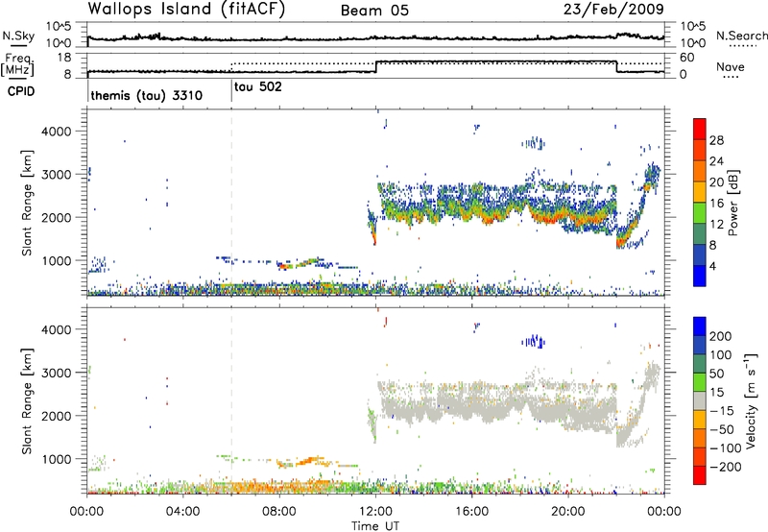Click the 'N.Sky' legend label

click(18, 36)
